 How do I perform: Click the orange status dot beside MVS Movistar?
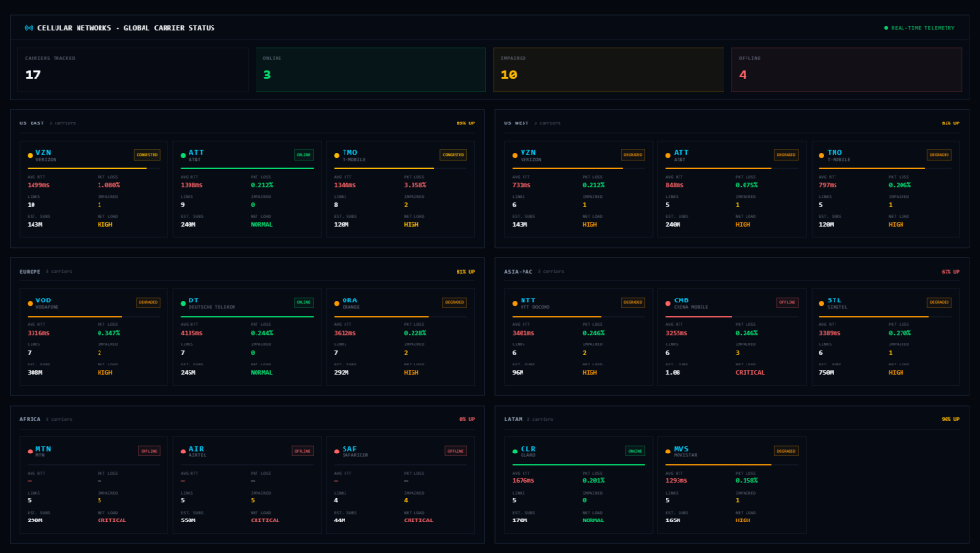(x=668, y=451)
